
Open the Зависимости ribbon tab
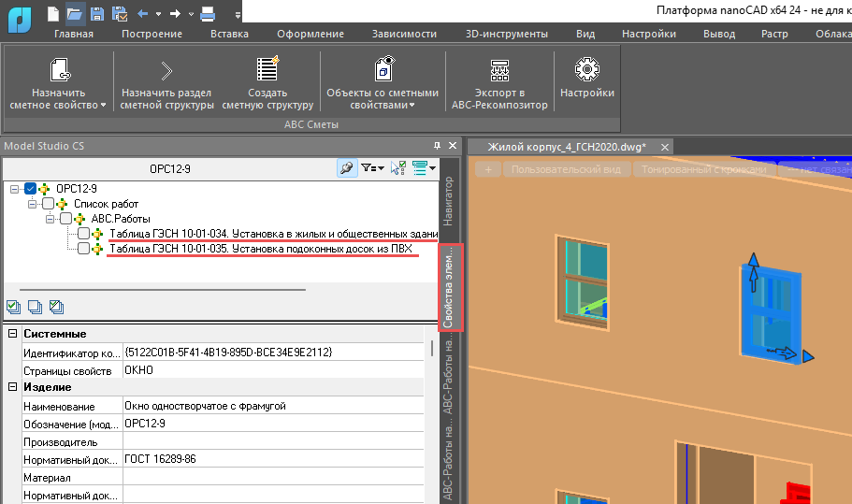click(x=404, y=34)
